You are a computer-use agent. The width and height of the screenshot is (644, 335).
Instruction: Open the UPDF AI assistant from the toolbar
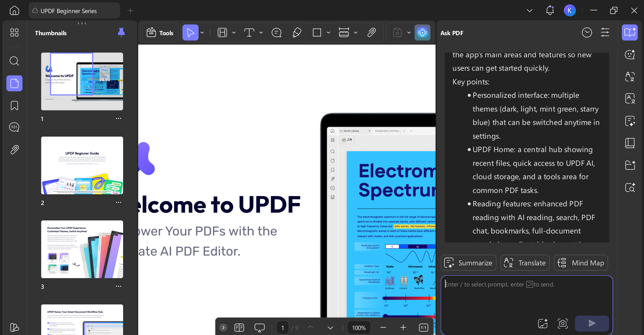click(422, 32)
